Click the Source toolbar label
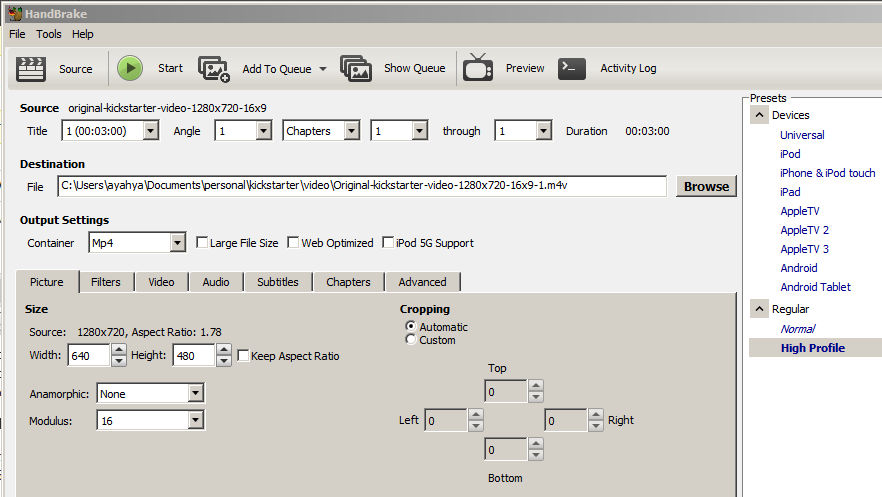 75,69
